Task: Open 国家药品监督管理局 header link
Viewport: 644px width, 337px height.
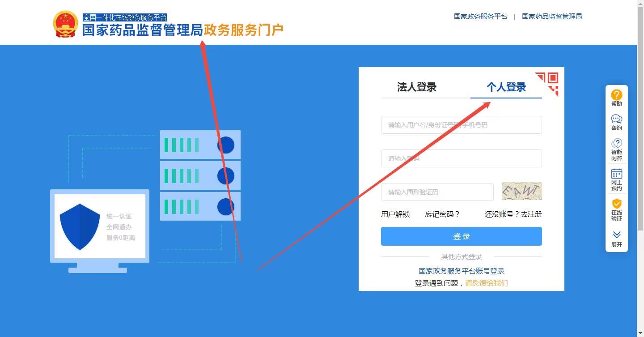Action: [x=552, y=17]
